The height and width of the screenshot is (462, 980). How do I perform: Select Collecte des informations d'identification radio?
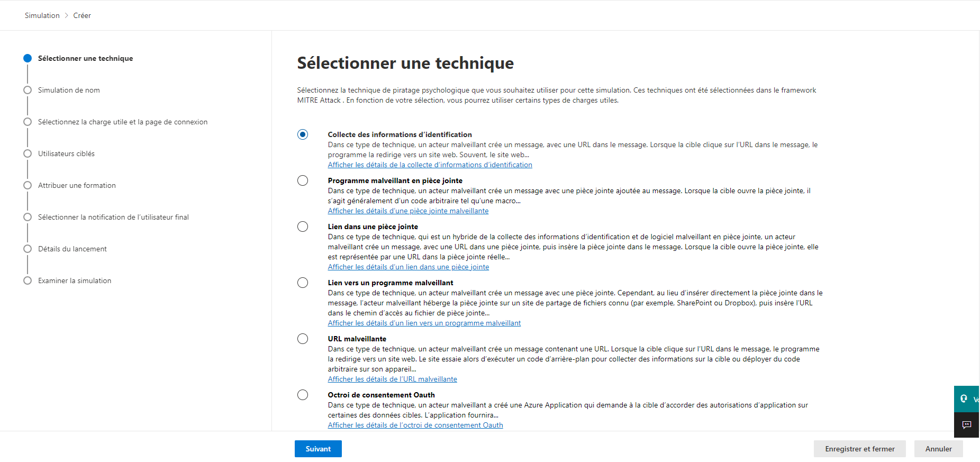click(x=303, y=134)
